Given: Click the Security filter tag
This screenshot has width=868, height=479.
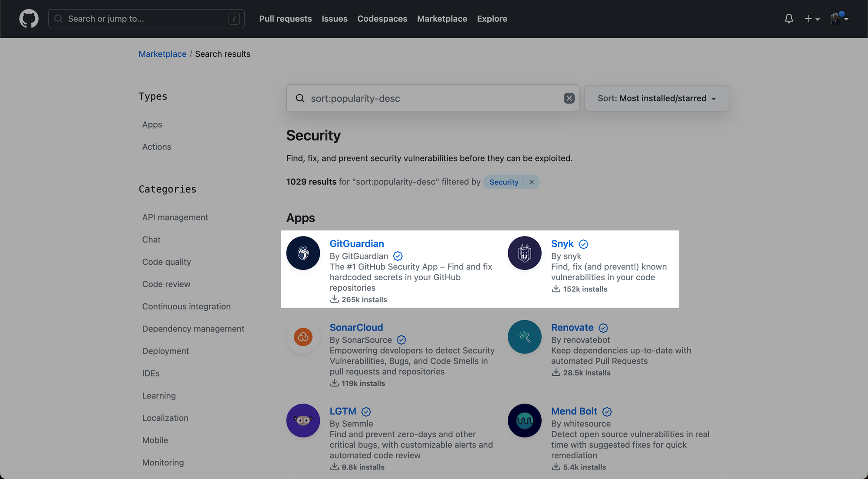Looking at the screenshot, I should (504, 182).
